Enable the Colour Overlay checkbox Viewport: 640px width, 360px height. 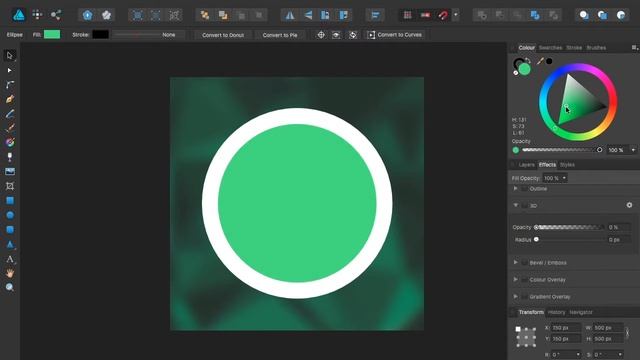coord(524,280)
